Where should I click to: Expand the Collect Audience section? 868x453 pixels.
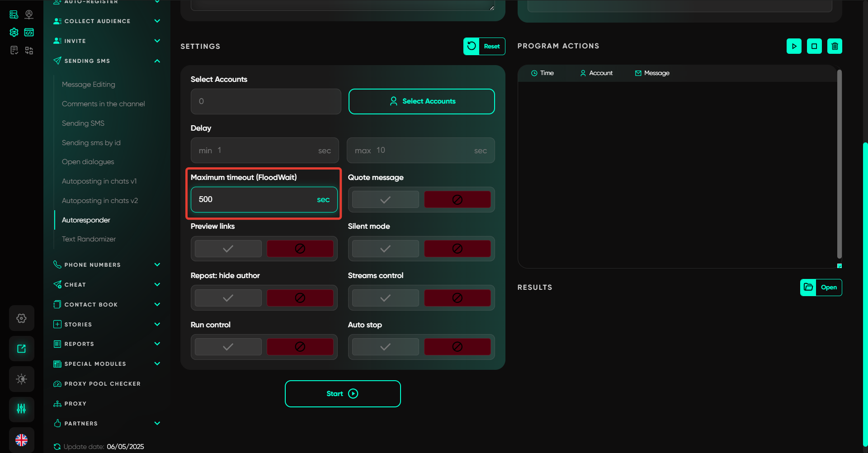[x=157, y=21]
